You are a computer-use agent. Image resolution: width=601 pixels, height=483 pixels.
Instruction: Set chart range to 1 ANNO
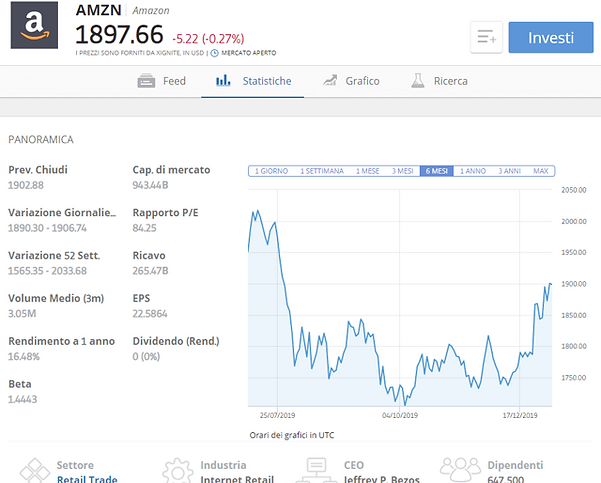[473, 171]
